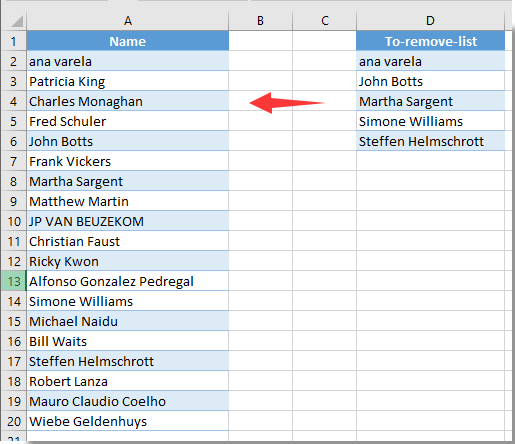
Task: Select row 1 header
Action: (14, 41)
